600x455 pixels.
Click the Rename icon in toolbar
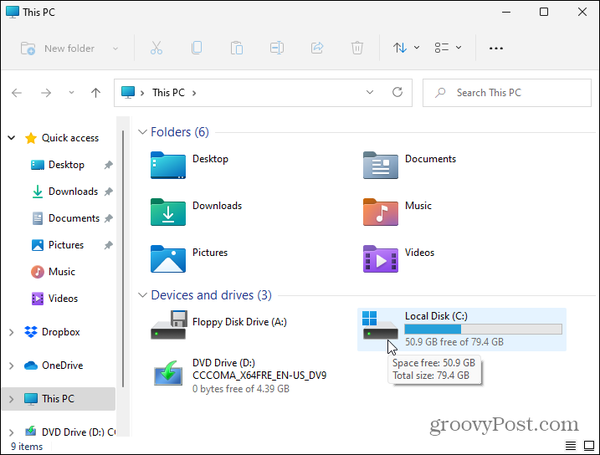[x=277, y=48]
